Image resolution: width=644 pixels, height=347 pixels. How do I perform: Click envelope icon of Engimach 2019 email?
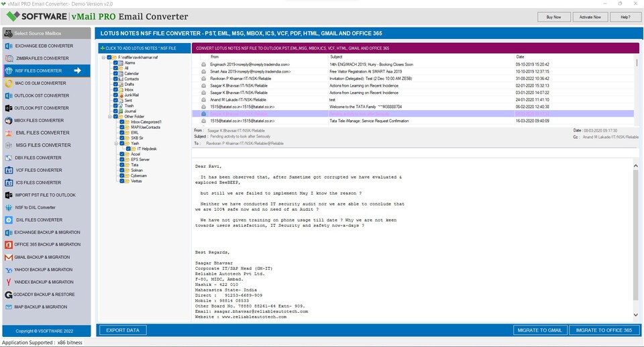point(203,64)
